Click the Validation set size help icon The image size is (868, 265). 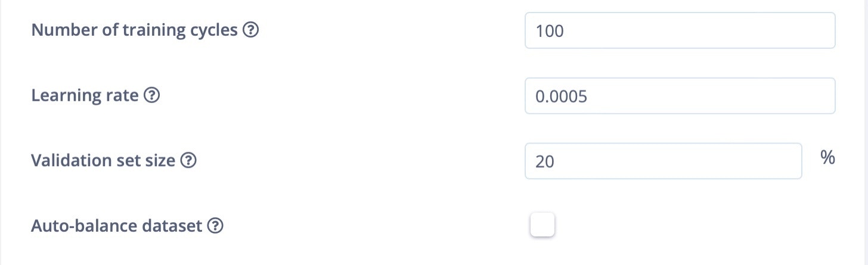(188, 161)
